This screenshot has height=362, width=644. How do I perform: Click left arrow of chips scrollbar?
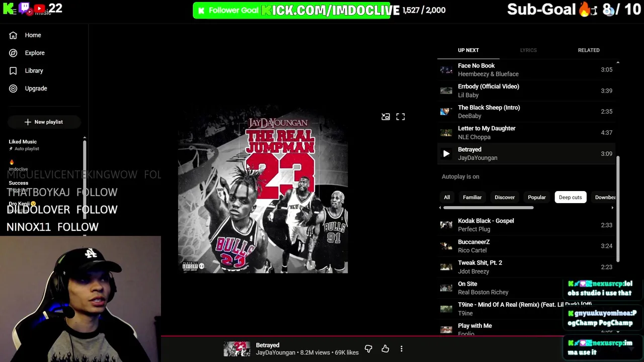[440, 208]
